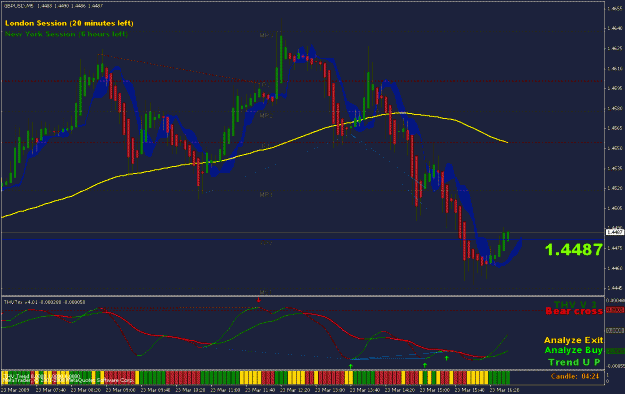Click the 1.4610 price axis label
Screen dimensions: 625x394
[x=614, y=69]
